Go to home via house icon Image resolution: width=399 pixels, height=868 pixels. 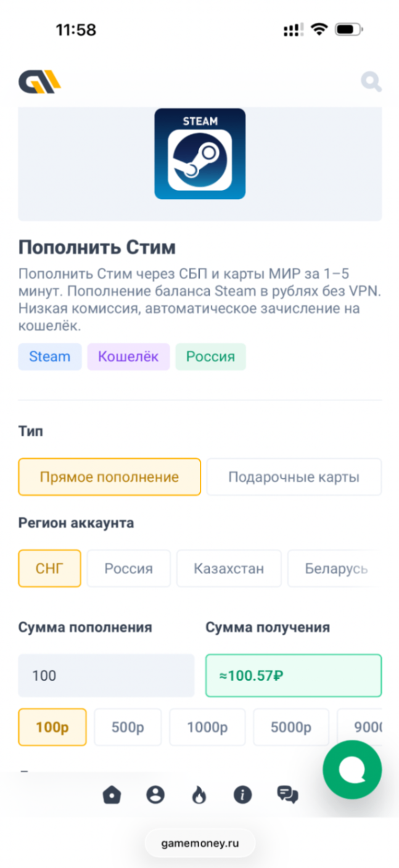pos(112,795)
